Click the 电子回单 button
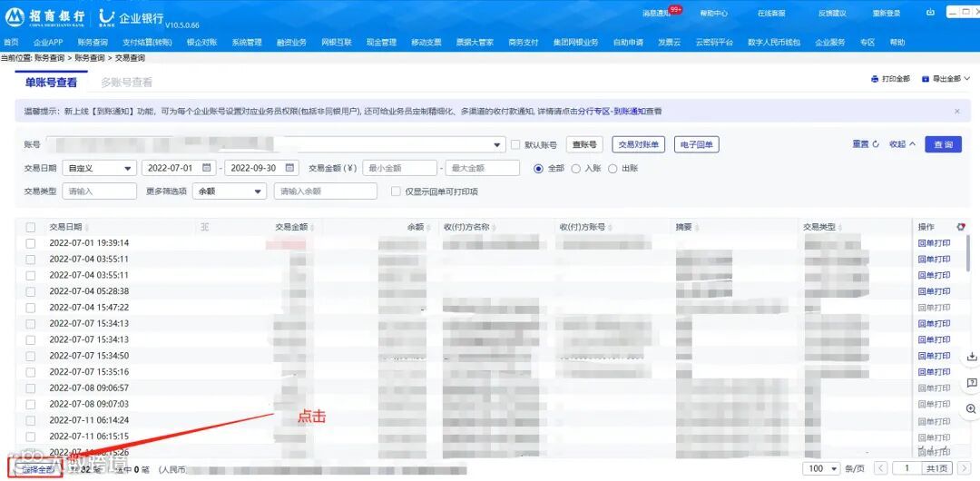Viewport: 980px width, 481px height. click(696, 144)
